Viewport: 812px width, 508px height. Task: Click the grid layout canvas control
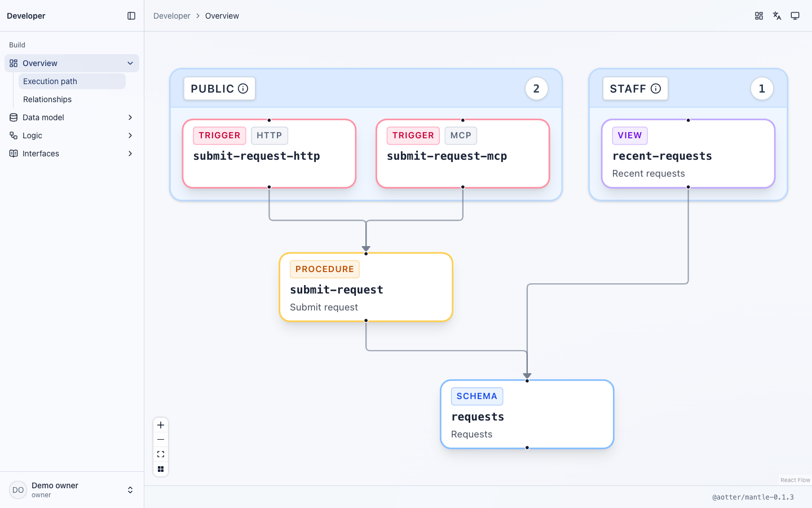point(161,469)
